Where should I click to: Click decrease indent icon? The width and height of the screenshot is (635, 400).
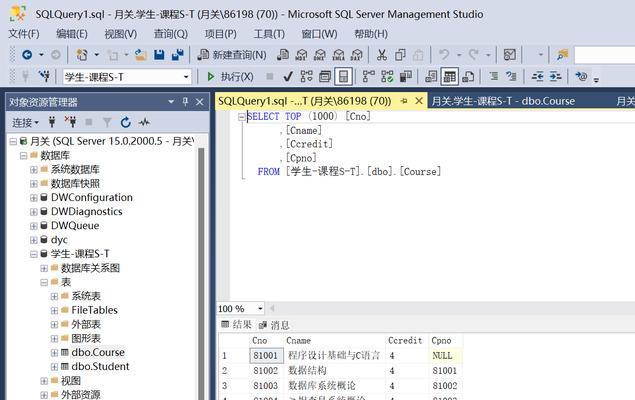pyautogui.click(x=537, y=77)
